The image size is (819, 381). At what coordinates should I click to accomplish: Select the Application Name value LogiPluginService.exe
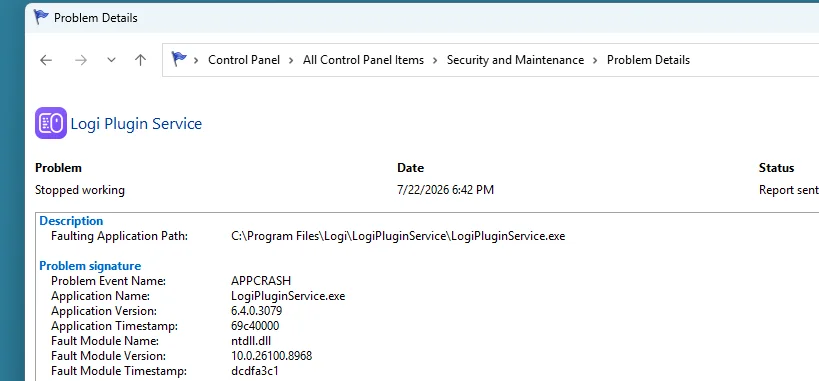tap(288, 296)
